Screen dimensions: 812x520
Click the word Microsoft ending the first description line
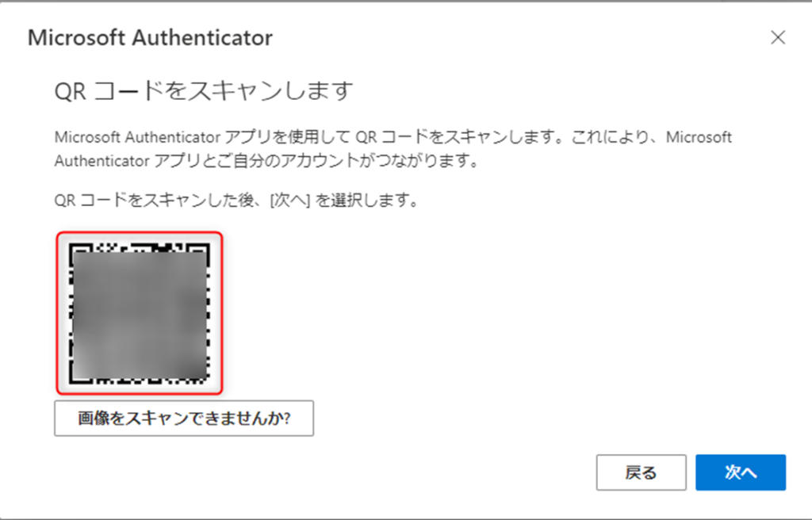point(699,137)
